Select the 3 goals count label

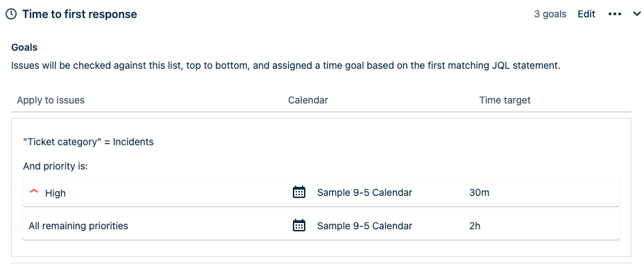point(550,14)
